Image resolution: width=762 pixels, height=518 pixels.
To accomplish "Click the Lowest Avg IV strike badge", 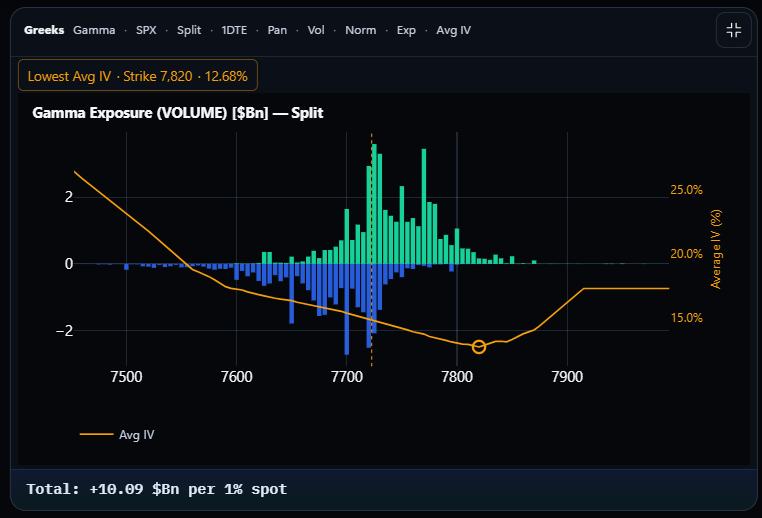I will pyautogui.click(x=138, y=75).
